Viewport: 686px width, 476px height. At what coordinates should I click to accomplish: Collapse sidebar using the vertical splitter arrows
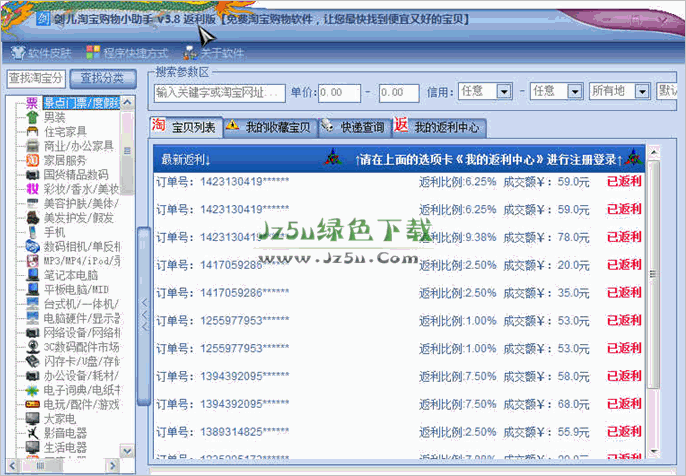[144, 314]
